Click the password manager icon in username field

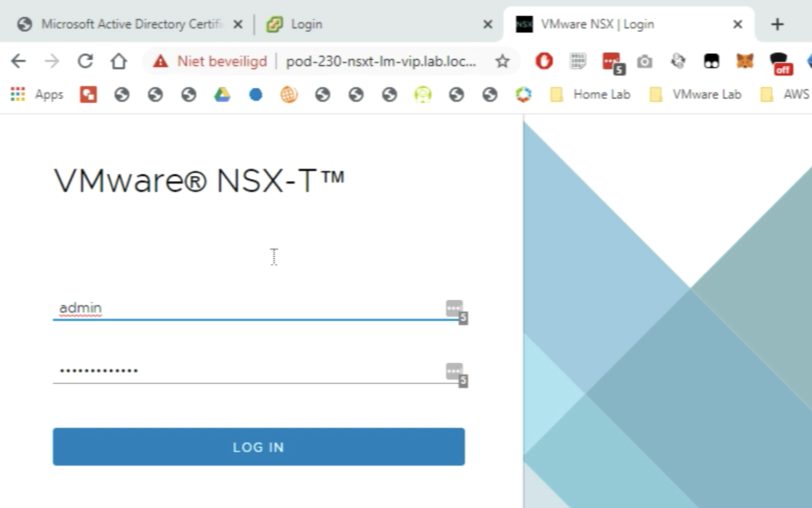tap(454, 308)
